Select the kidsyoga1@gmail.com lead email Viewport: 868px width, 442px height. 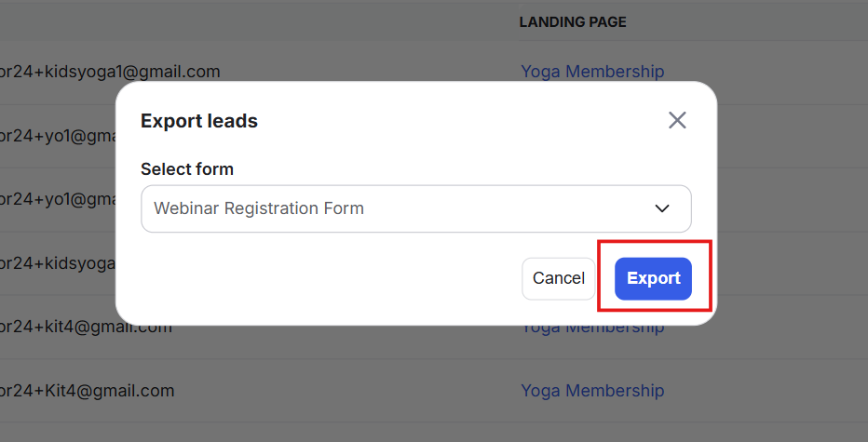pos(110,72)
